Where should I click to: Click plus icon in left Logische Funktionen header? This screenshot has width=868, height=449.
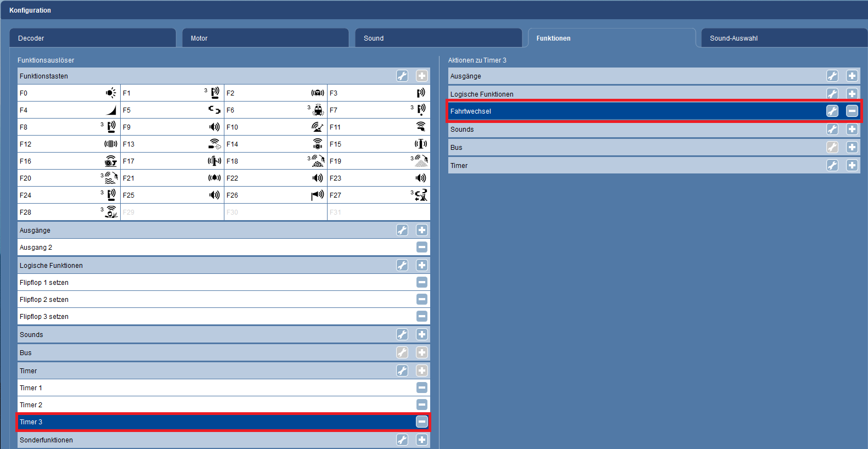point(421,266)
